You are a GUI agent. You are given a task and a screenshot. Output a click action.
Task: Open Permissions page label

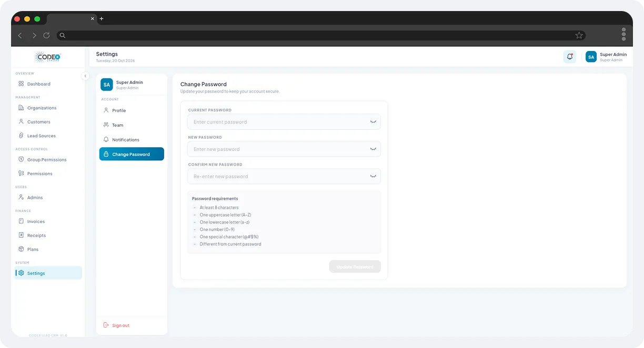[x=40, y=173]
